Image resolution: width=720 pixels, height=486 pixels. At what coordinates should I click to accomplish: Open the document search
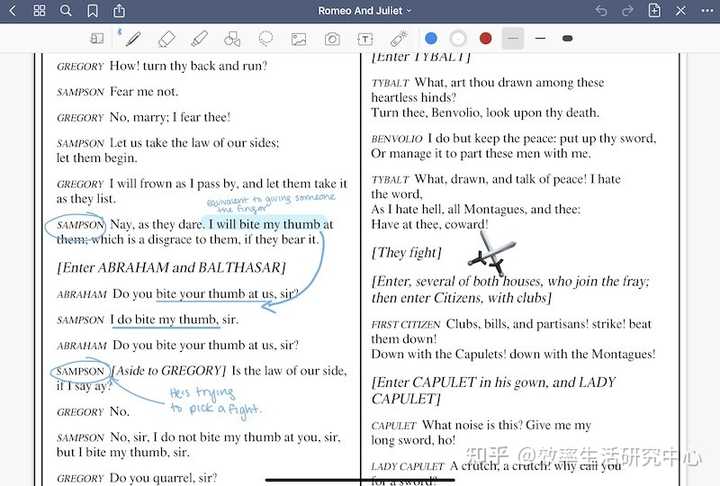[x=66, y=10]
